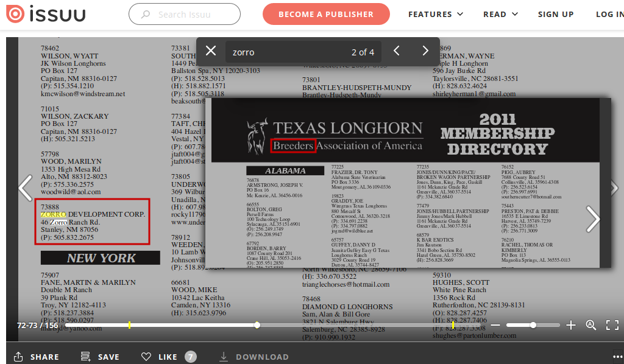Jump to yellow marker near zoom controls
This screenshot has width=624, height=364.
pyautogui.click(x=453, y=325)
